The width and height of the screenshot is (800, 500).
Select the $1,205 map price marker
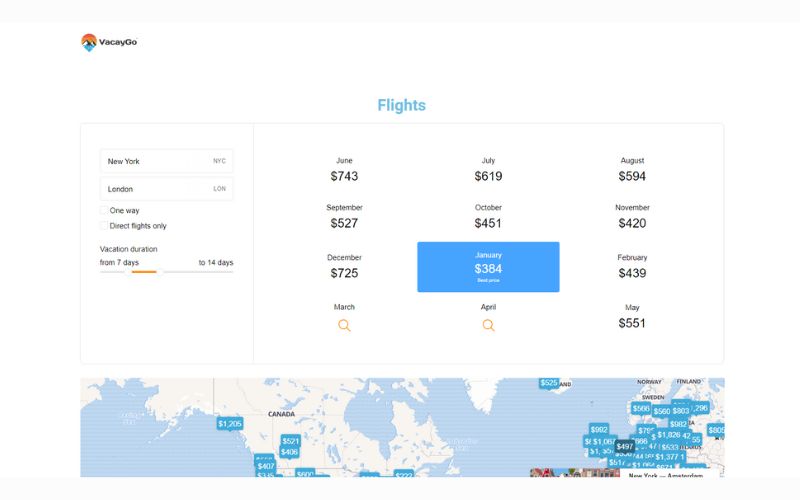click(x=230, y=423)
